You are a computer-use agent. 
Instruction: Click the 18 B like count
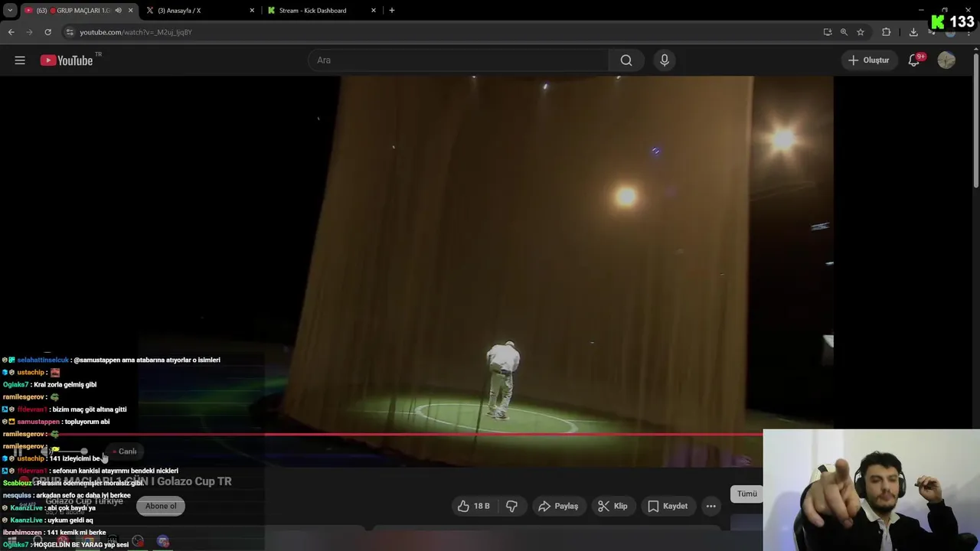(x=482, y=506)
